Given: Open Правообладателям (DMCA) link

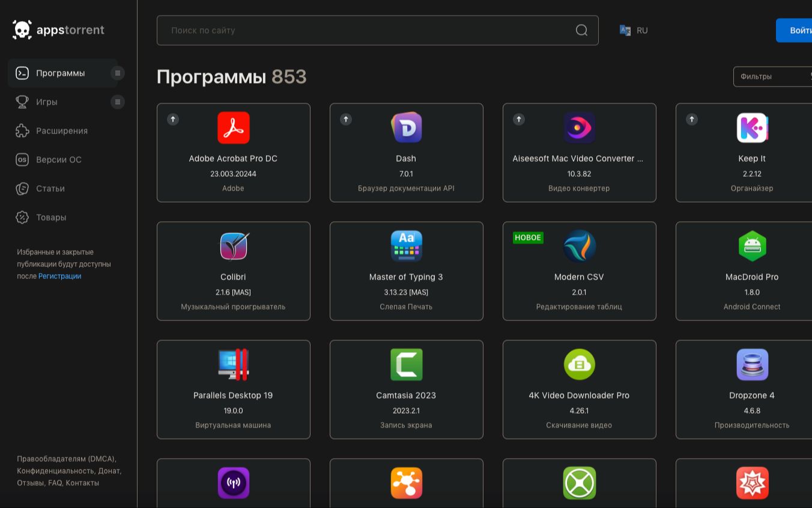Looking at the screenshot, I should 65,459.
